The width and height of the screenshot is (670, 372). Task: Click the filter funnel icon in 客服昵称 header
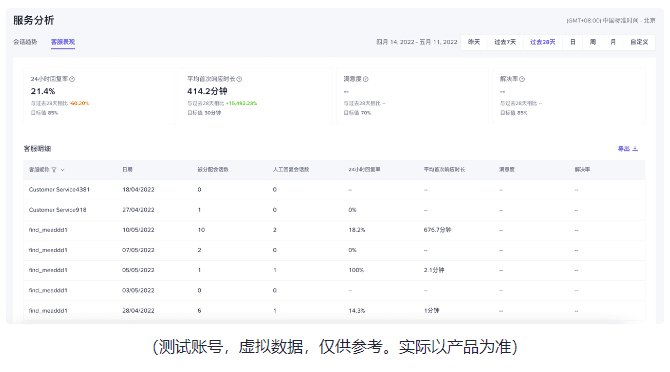tap(54, 170)
